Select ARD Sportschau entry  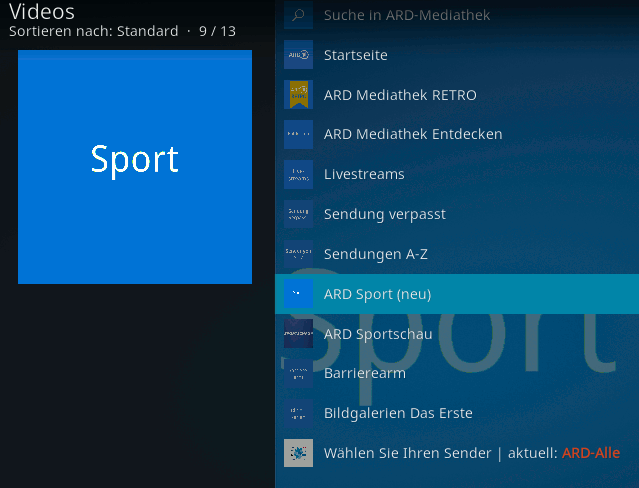point(457,333)
